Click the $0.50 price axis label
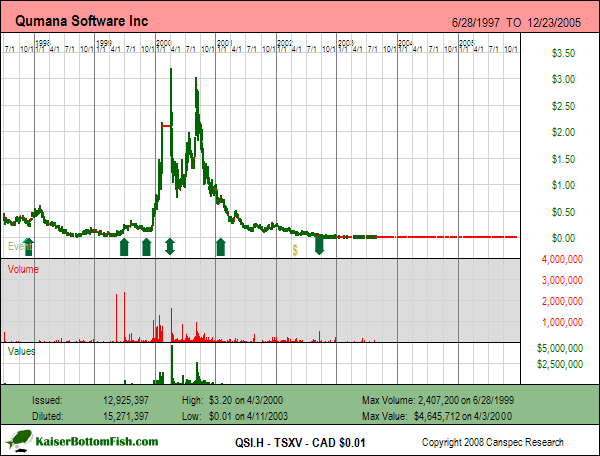This screenshot has height=456, width=600. coord(563,212)
